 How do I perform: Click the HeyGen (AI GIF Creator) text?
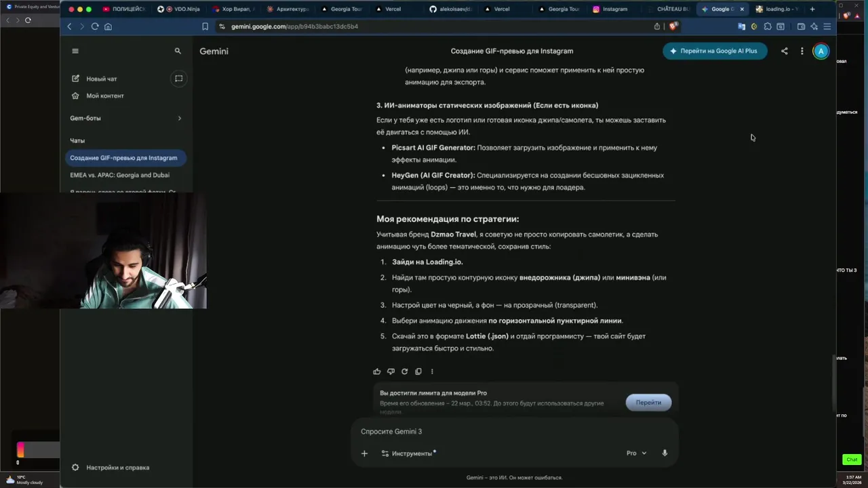coord(433,176)
